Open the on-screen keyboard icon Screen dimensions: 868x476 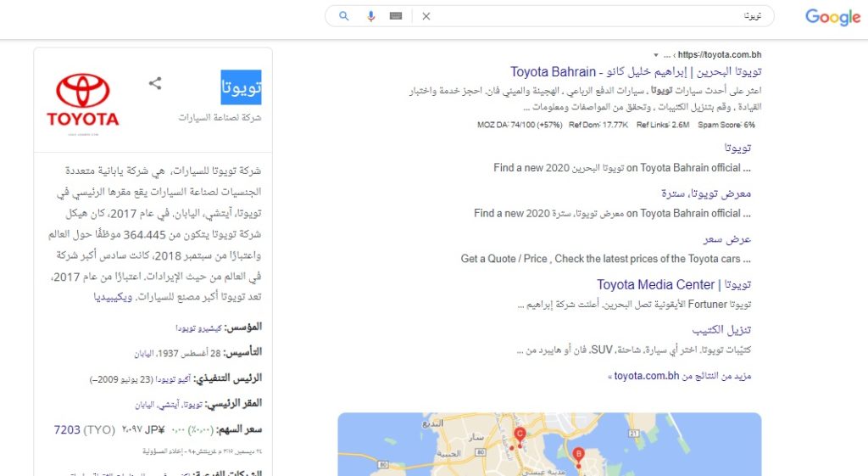point(396,16)
